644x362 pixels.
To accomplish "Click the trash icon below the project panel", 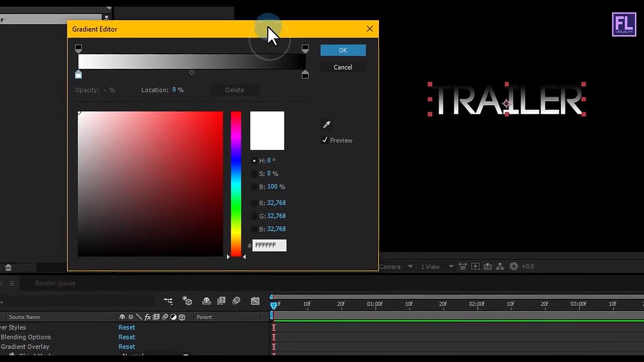I will pyautogui.click(x=8, y=268).
